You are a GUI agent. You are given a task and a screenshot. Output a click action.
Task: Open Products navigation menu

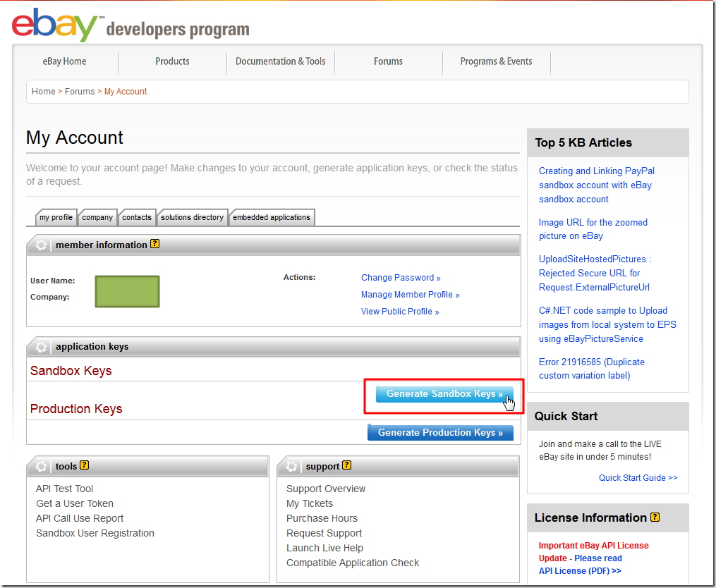pos(172,61)
